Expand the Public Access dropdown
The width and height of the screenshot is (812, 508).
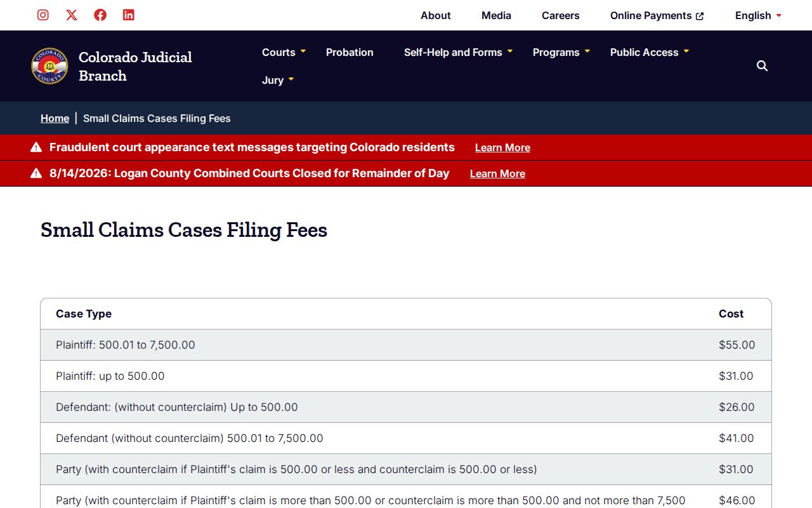[686, 51]
